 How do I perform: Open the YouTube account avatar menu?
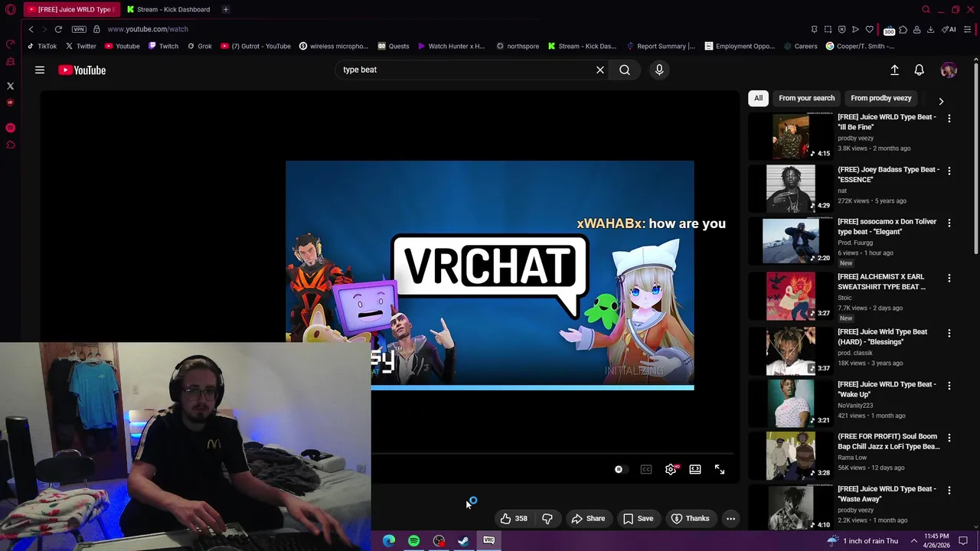(x=949, y=70)
